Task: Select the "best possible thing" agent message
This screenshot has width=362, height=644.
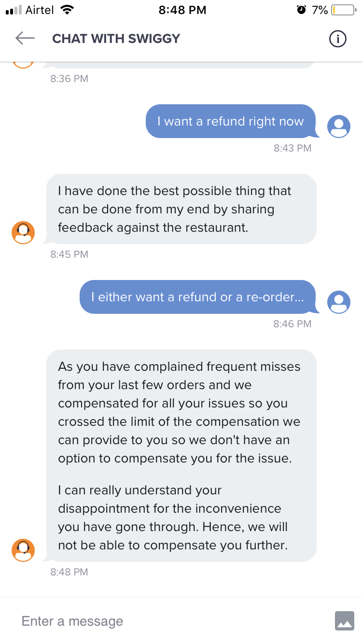Action: tap(181, 209)
